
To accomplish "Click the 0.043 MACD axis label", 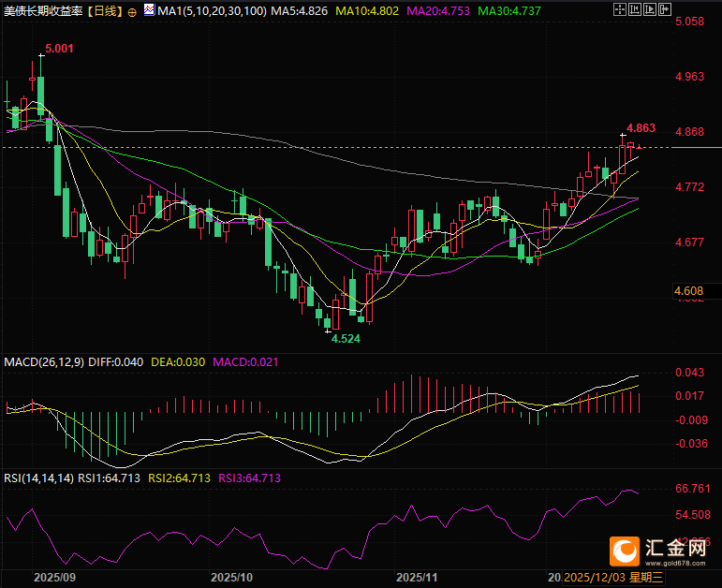I will [x=689, y=372].
